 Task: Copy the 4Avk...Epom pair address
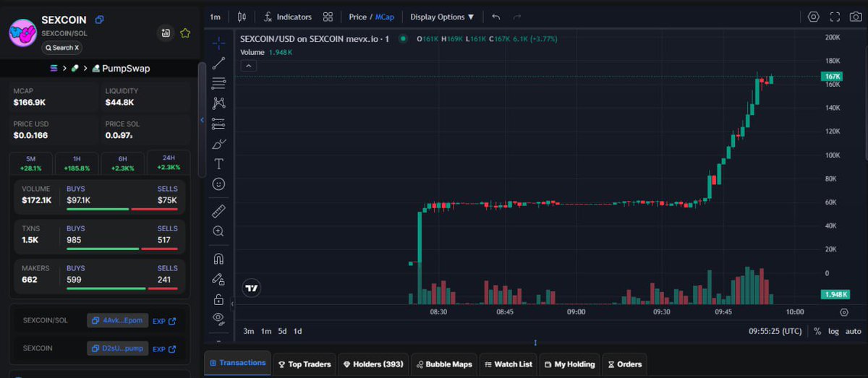117,320
